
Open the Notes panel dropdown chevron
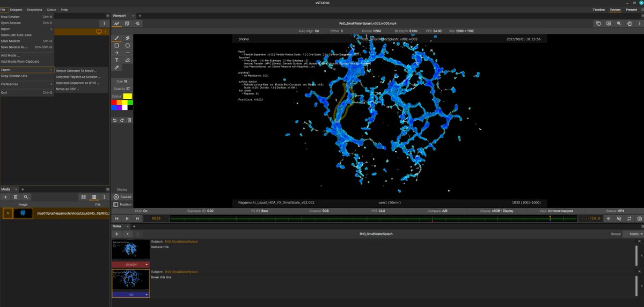127,226
